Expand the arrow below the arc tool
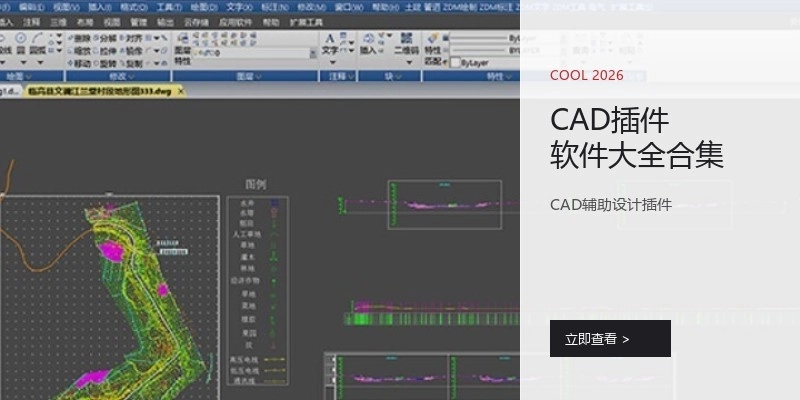The width and height of the screenshot is (800, 400). pyautogui.click(x=40, y=62)
